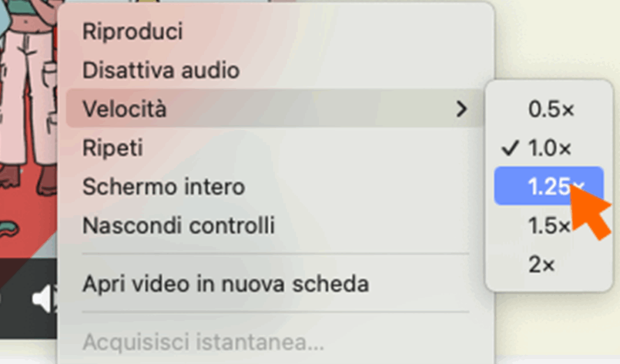Viewport: 620px width, 364px height.
Task: Click the checkmark beside 1.0× speed
Action: point(512,148)
